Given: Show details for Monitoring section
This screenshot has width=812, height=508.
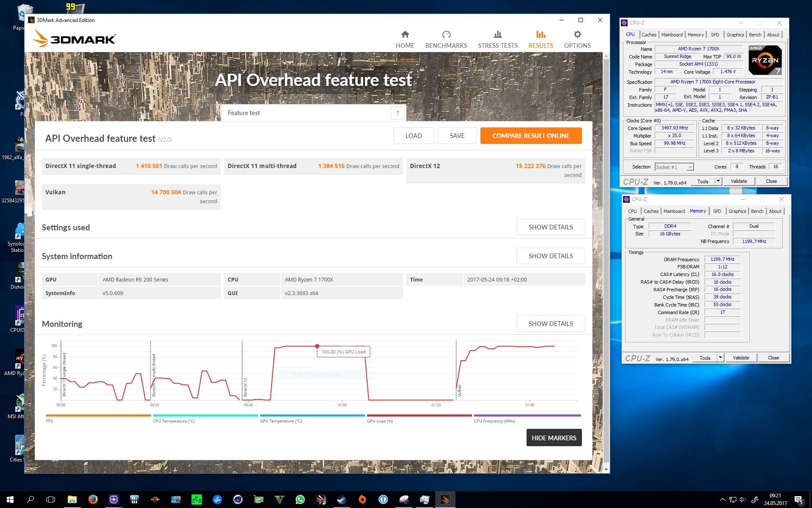Looking at the screenshot, I should 550,324.
